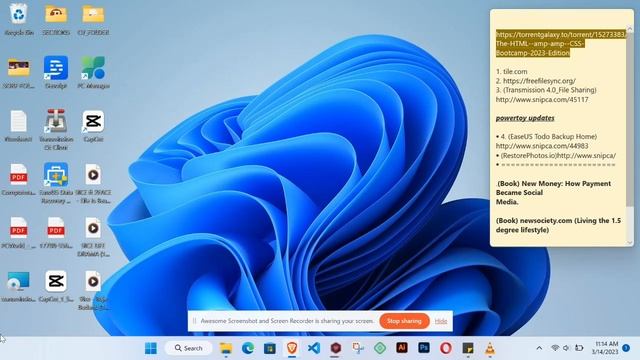Open the Recycle Bin desktop icon
Screen dimensions: 640x360
[18, 19]
